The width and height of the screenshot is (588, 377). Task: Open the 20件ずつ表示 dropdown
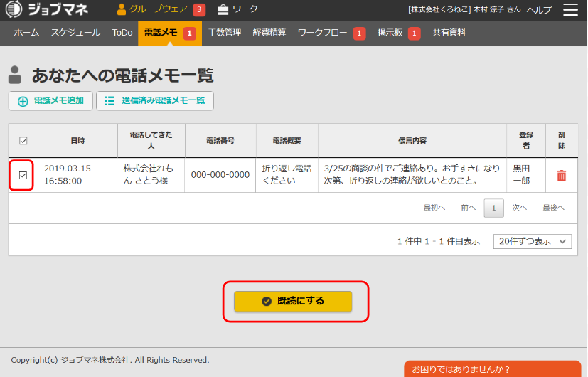point(532,241)
